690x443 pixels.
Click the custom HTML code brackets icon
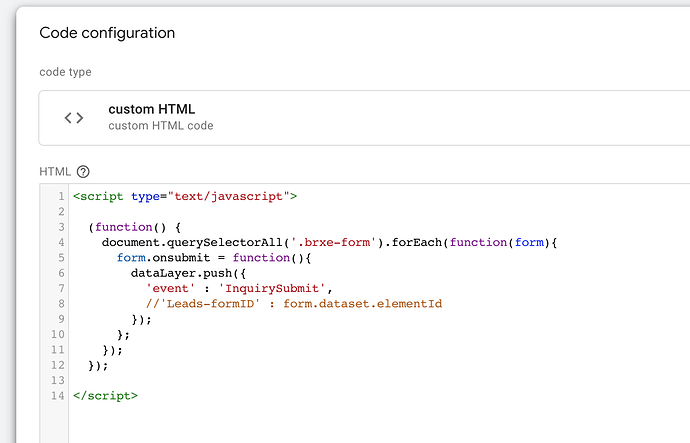(x=73, y=118)
